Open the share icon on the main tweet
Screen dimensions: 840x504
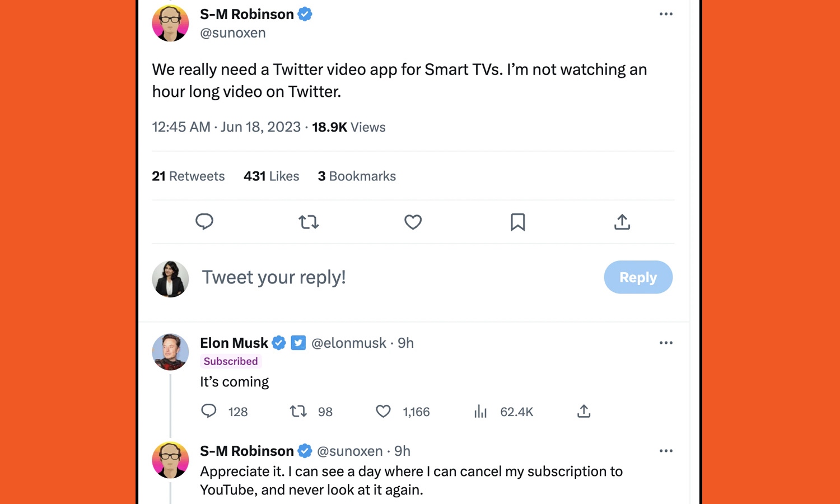coord(622,222)
